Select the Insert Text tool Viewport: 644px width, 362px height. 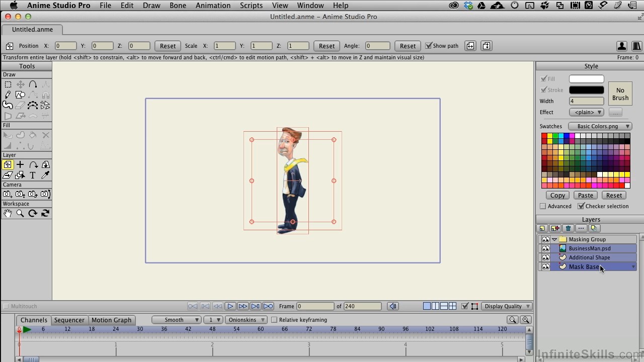pos(32,175)
